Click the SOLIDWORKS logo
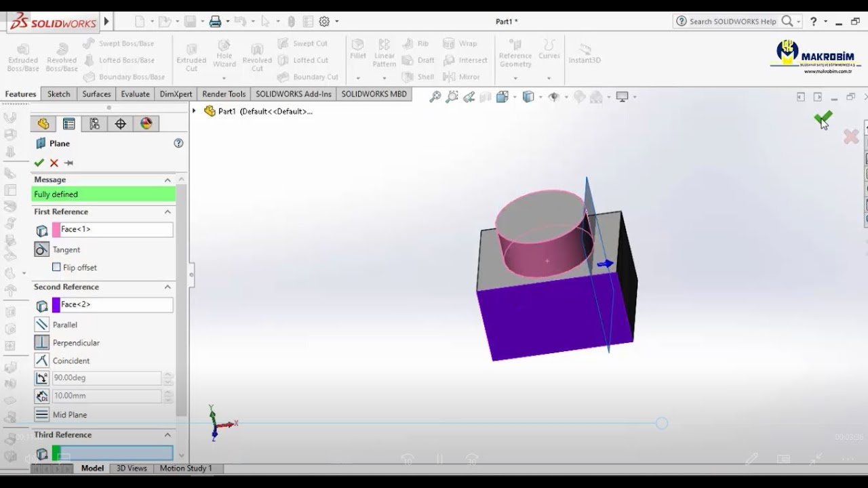 [53, 22]
